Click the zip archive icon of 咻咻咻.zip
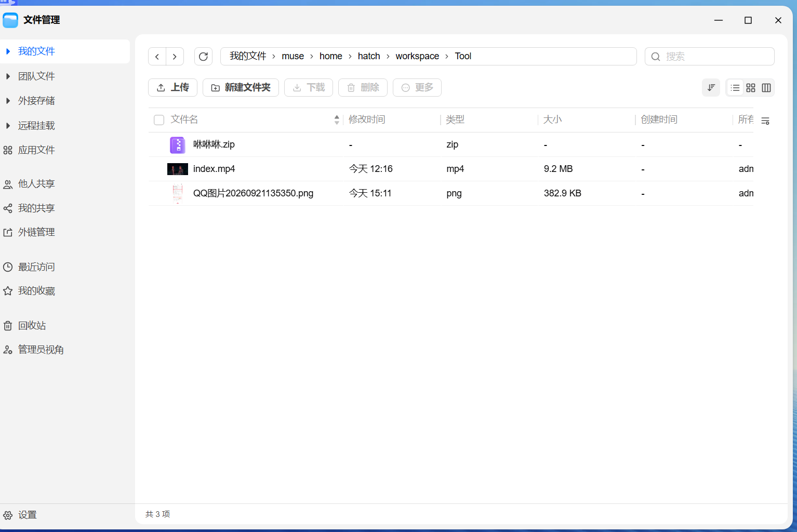Viewport: 797px width, 532px height. 178,145
